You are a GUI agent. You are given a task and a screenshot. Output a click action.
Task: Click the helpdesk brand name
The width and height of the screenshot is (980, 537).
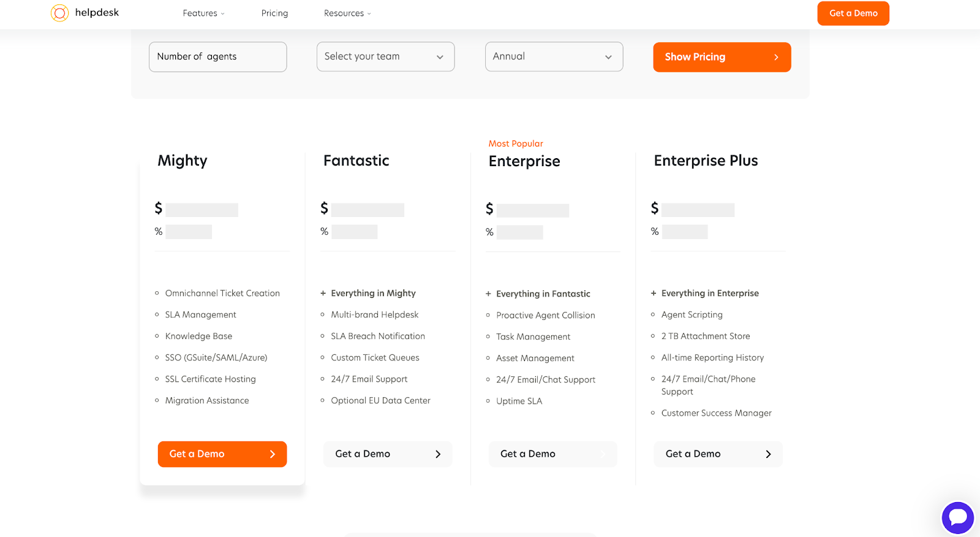(97, 13)
